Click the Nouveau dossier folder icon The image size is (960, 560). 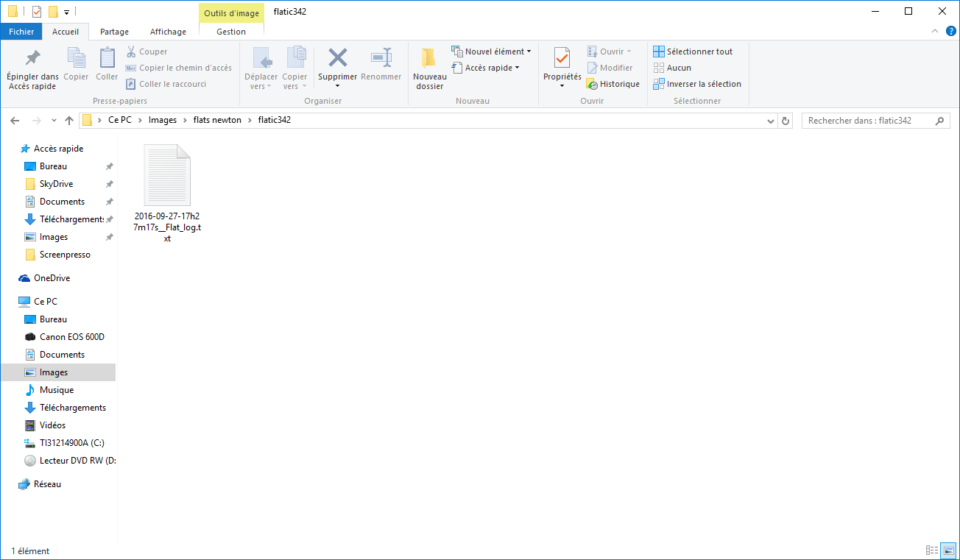[x=429, y=59]
